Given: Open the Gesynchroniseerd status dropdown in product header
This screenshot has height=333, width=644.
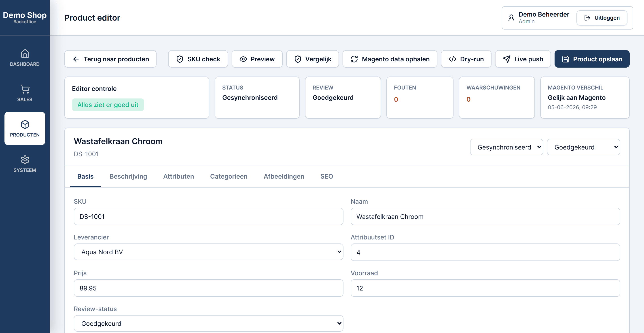Looking at the screenshot, I should pos(506,147).
